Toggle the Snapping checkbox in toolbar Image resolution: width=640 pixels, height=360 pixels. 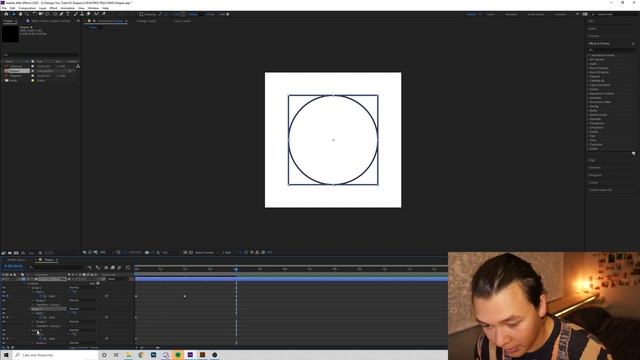point(141,14)
